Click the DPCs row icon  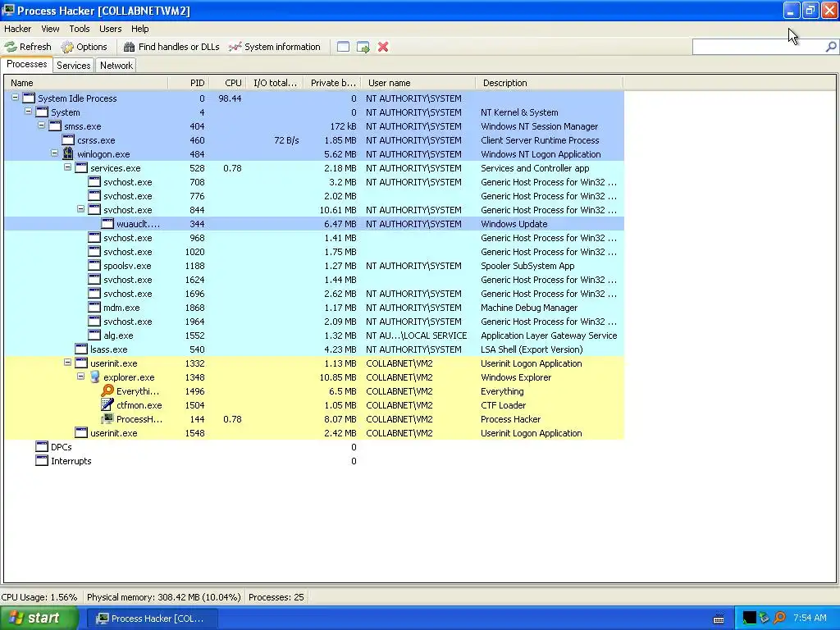[x=42, y=446]
